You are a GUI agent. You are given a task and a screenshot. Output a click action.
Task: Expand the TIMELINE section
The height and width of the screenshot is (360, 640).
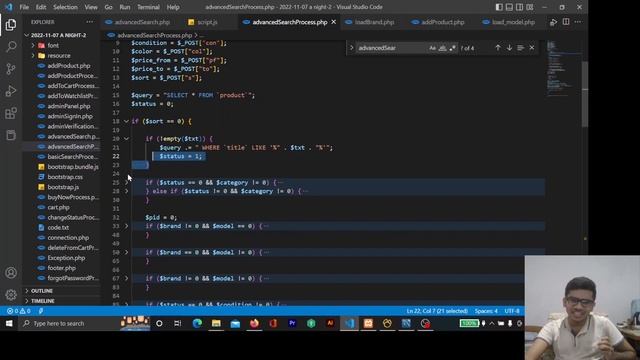click(42, 301)
